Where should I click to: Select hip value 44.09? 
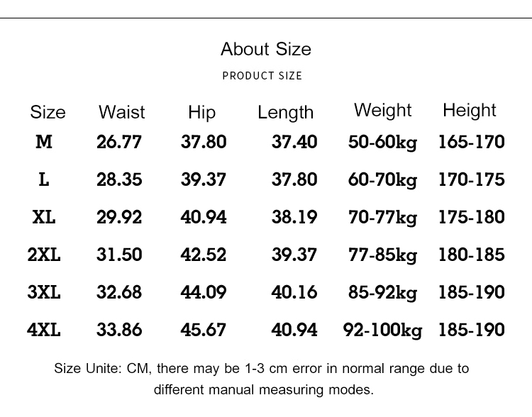(204, 292)
